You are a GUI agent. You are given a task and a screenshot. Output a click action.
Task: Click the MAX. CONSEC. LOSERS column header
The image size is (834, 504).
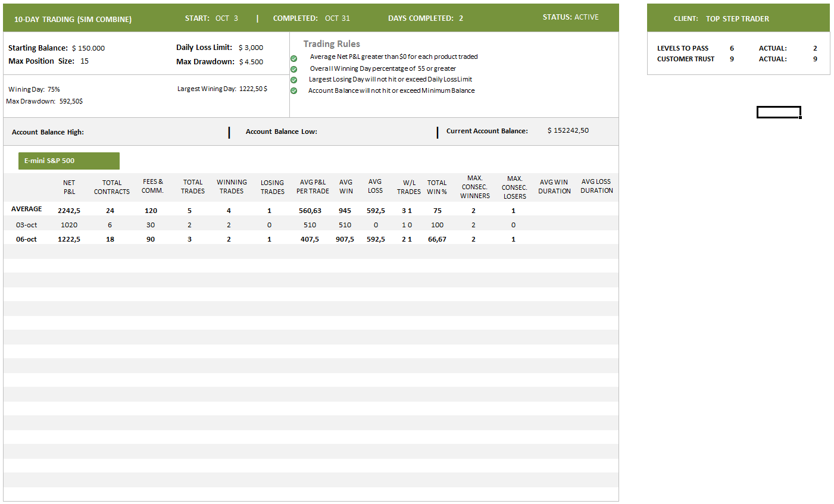point(514,187)
